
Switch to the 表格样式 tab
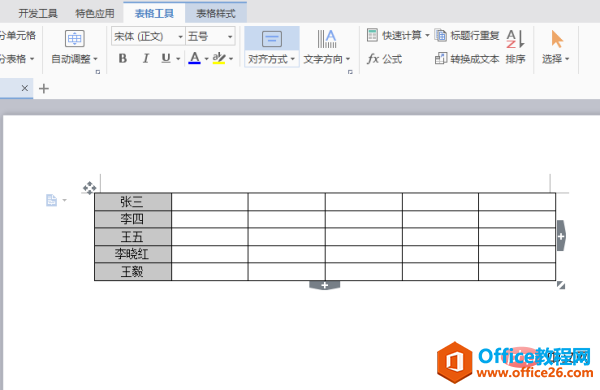pos(216,14)
